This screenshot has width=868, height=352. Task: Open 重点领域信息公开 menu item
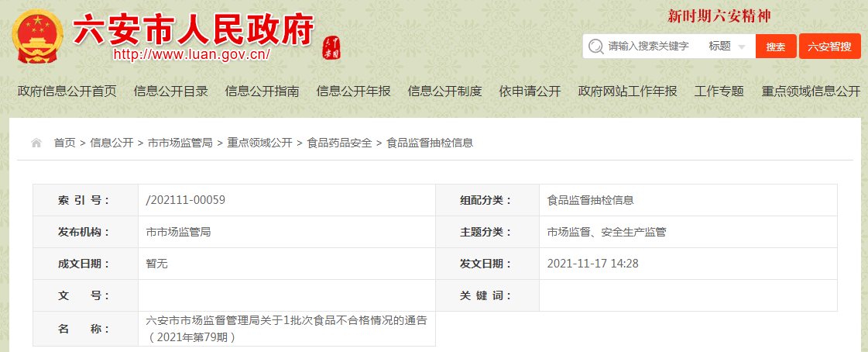click(x=811, y=91)
